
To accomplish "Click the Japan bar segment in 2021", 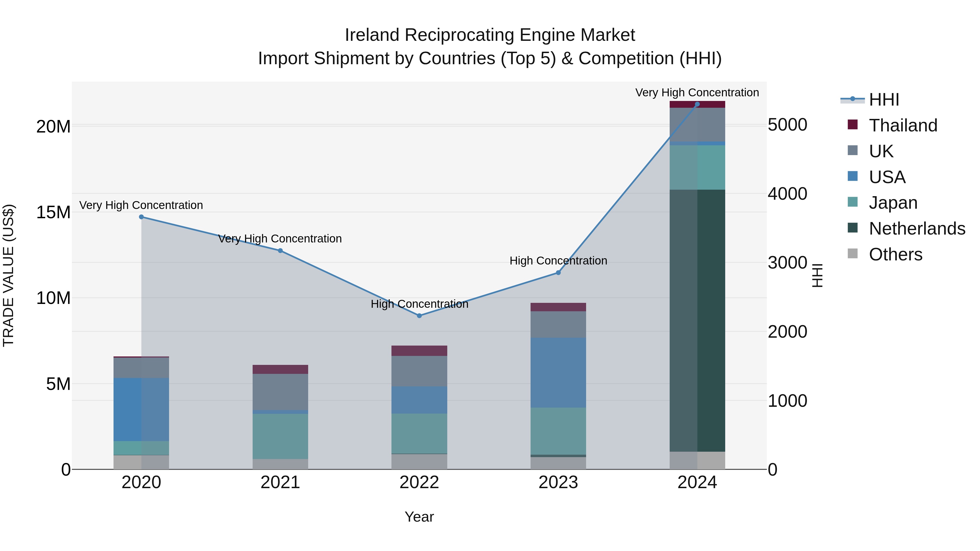I will 280,436.
